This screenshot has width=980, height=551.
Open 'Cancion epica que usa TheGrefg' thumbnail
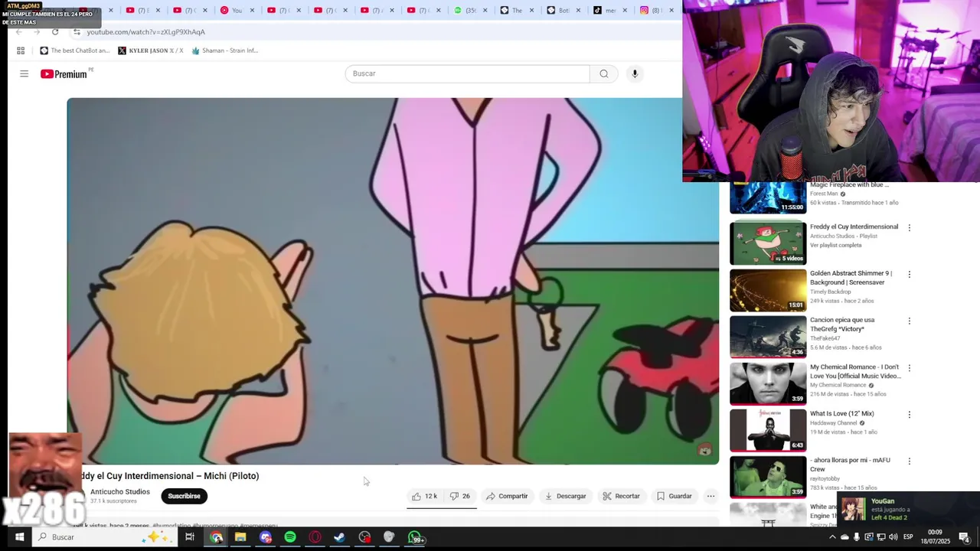[768, 336]
